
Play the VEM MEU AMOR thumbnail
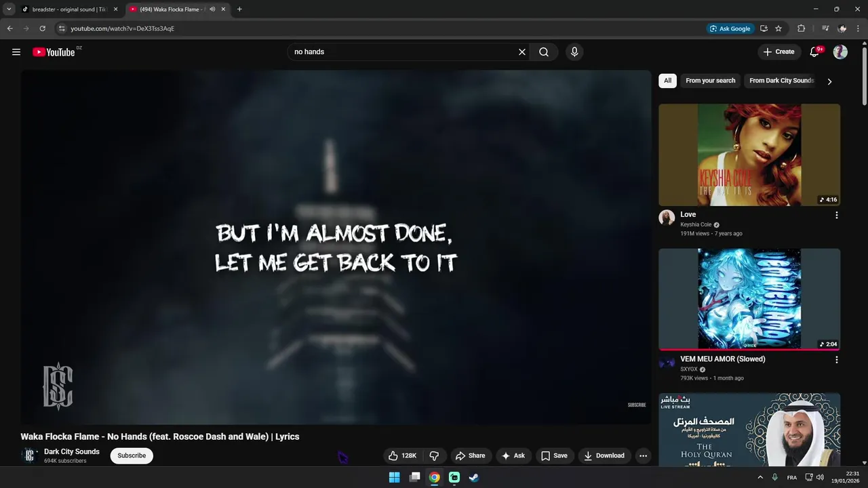(749, 300)
